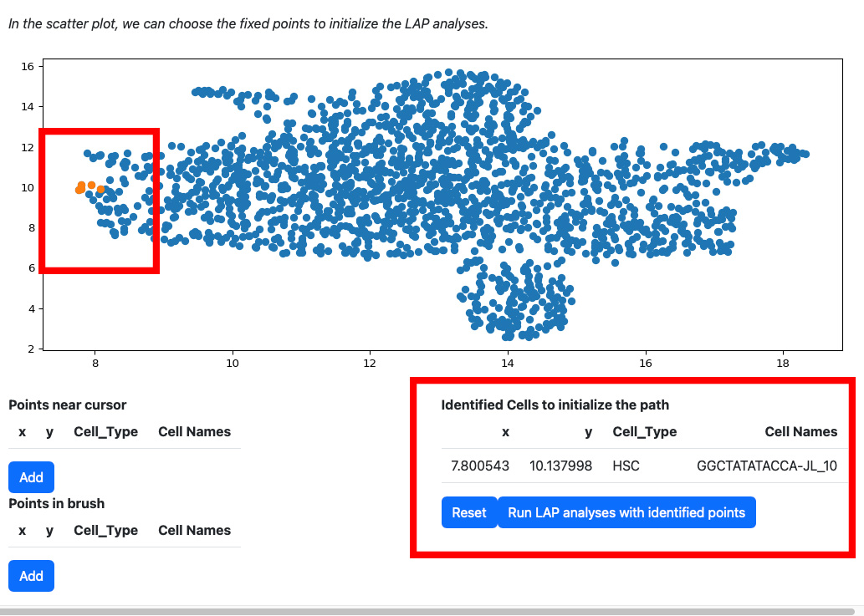The image size is (864, 616).
Task: Click the Points in brush heading
Action: (x=56, y=503)
